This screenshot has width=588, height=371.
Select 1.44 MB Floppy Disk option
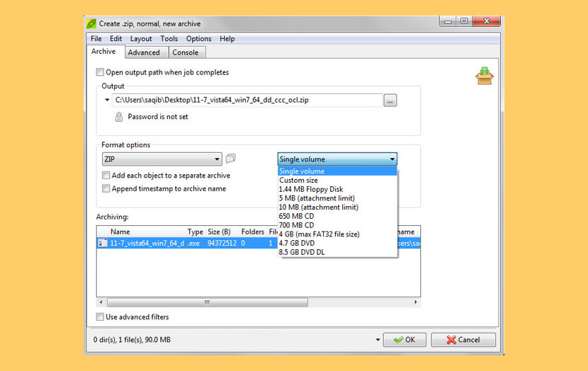point(337,189)
